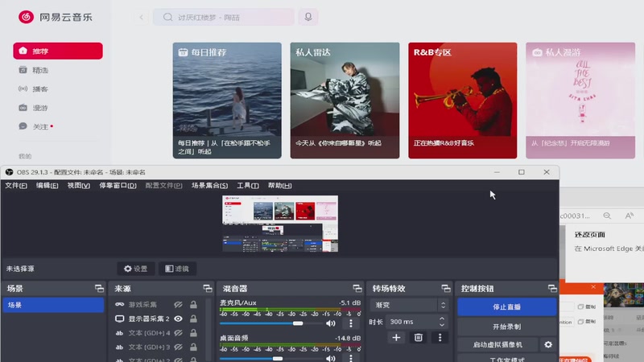Toggle visibility of 文本 (GDI+) 4 source
644x362 pixels.
[178, 333]
